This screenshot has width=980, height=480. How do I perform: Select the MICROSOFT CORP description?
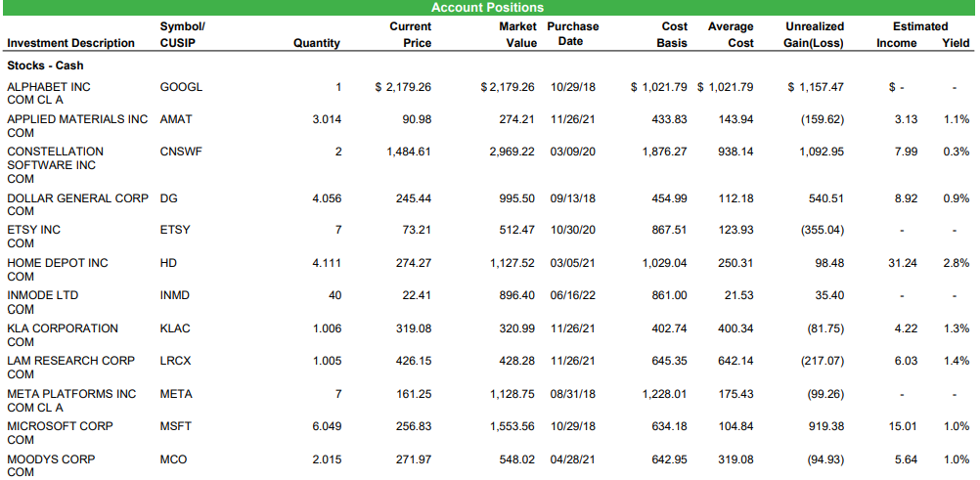tap(60, 432)
